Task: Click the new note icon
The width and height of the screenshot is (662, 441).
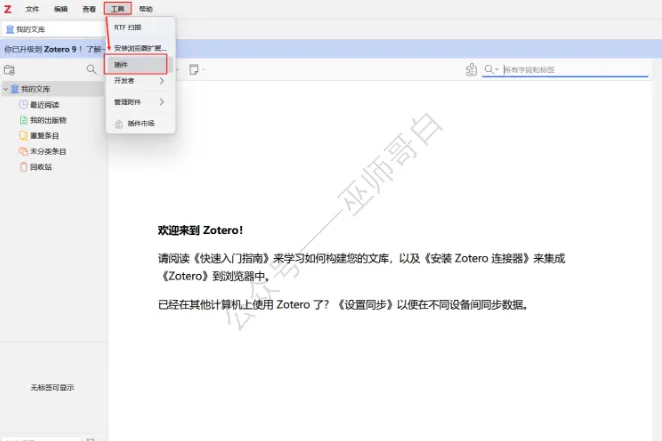Action: point(194,70)
